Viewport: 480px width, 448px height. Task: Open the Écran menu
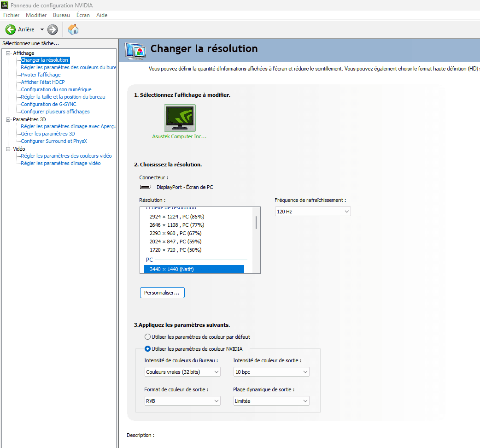coord(83,15)
